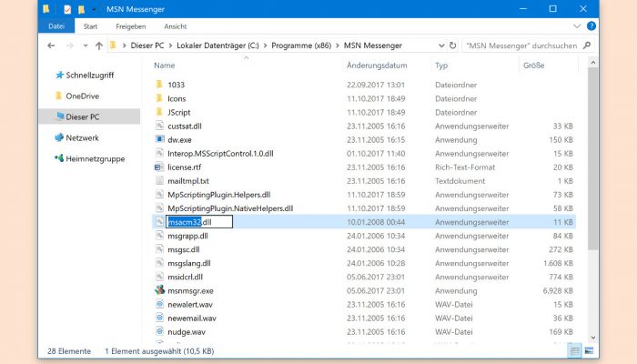Click inside the msacm32.dll rename text box
The image size is (637, 364).
pyautogui.click(x=199, y=222)
